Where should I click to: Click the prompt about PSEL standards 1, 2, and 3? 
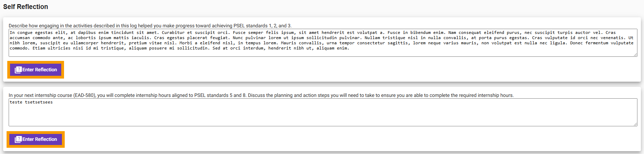click(x=150, y=26)
